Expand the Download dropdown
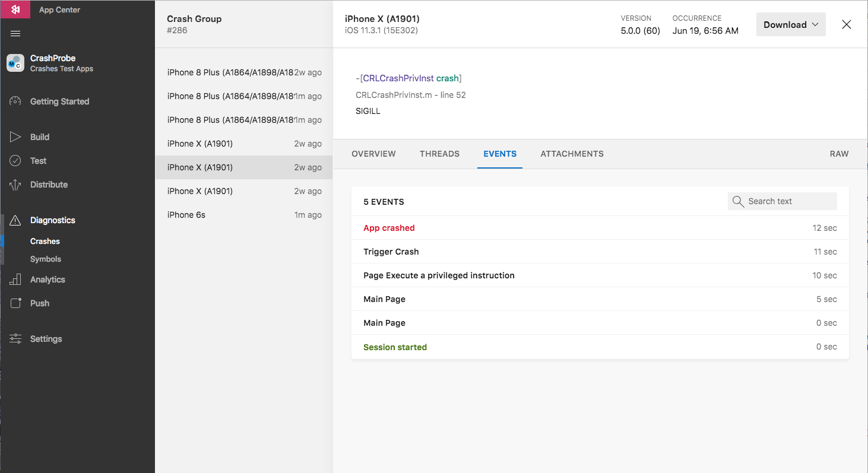This screenshot has width=868, height=473. coord(790,24)
